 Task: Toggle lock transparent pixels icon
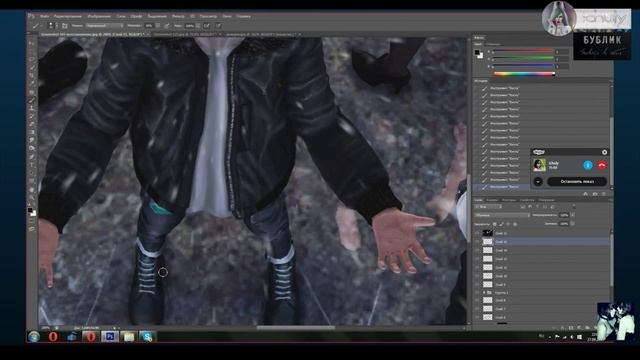click(495, 224)
